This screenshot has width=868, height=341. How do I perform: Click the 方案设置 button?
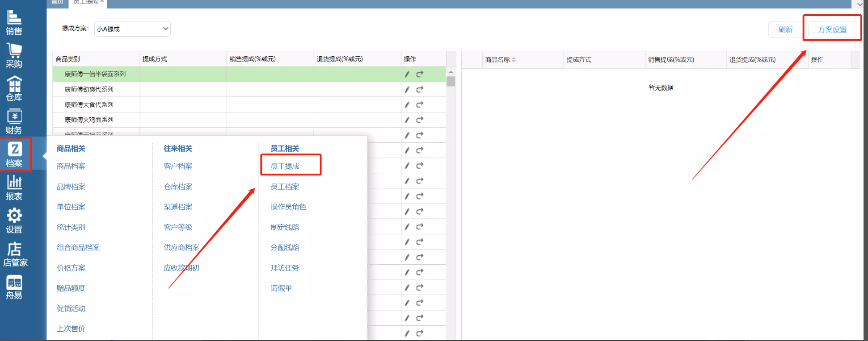[x=832, y=29]
